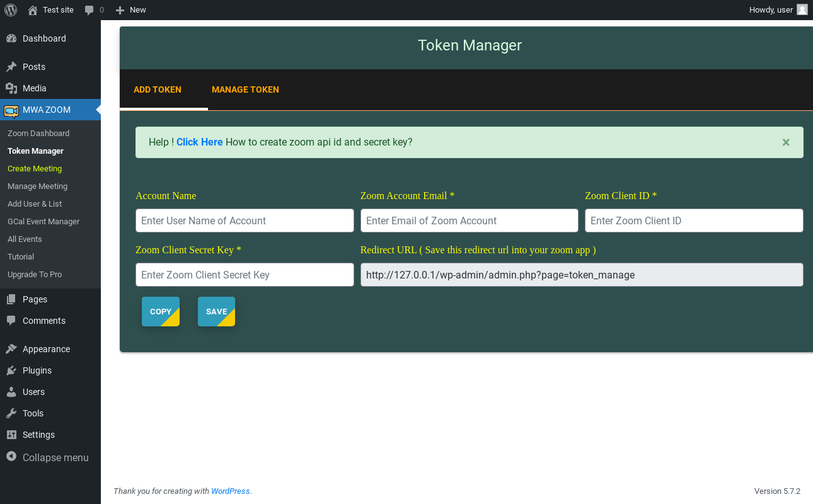The width and height of the screenshot is (813, 504).
Task: Switch to the Add Token tab
Action: point(158,89)
